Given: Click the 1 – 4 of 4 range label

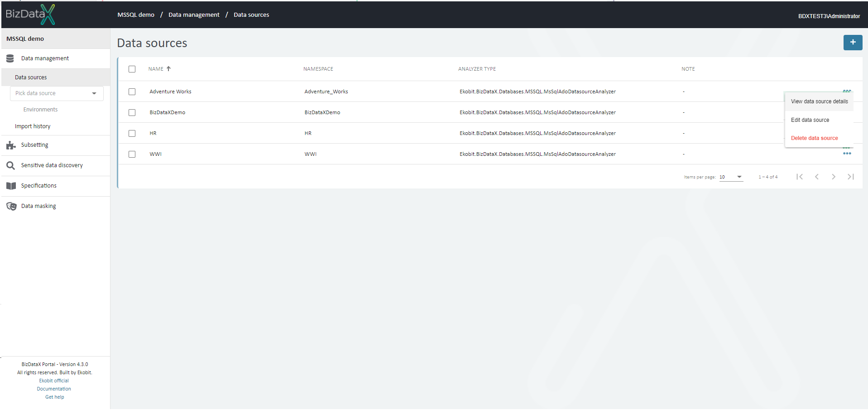Looking at the screenshot, I should pyautogui.click(x=768, y=177).
